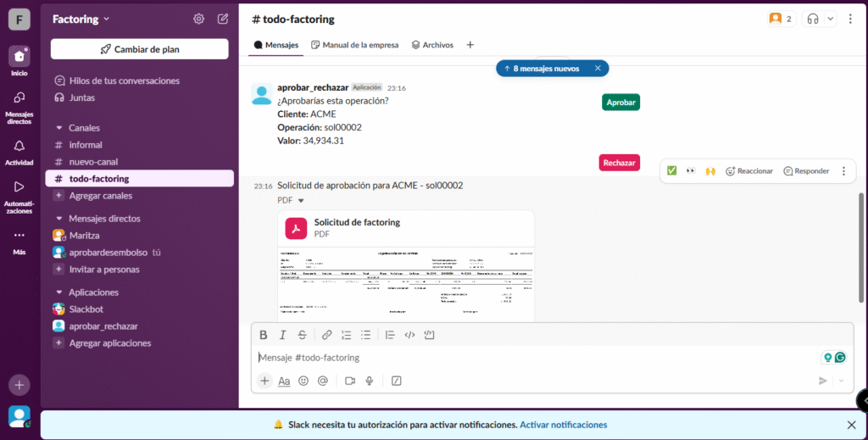
Task: Toggle strikethrough text formatting
Action: 302,335
